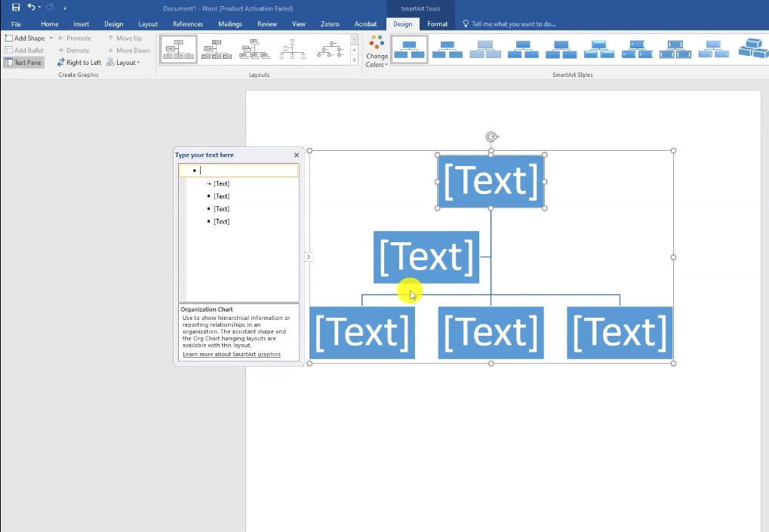Screen dimensions: 769x532
Task: Open the Add Shape dropdown arrow
Action: coord(51,38)
